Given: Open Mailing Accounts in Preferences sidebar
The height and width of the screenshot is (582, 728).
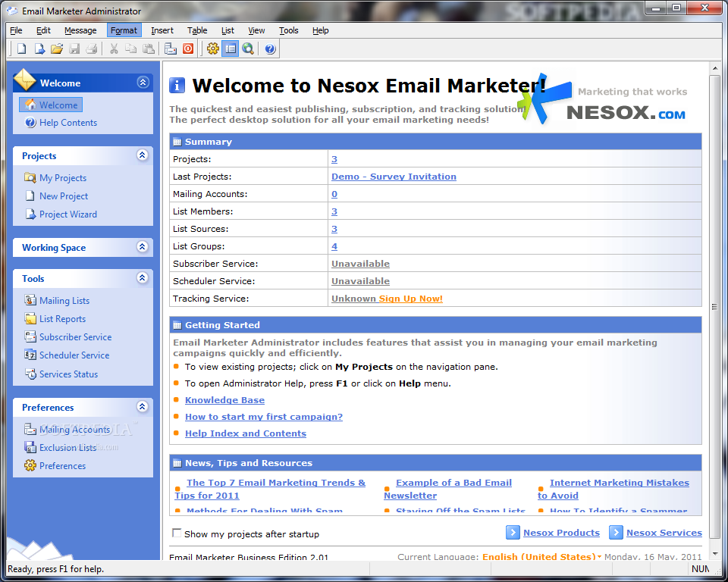Looking at the screenshot, I should click(74, 430).
